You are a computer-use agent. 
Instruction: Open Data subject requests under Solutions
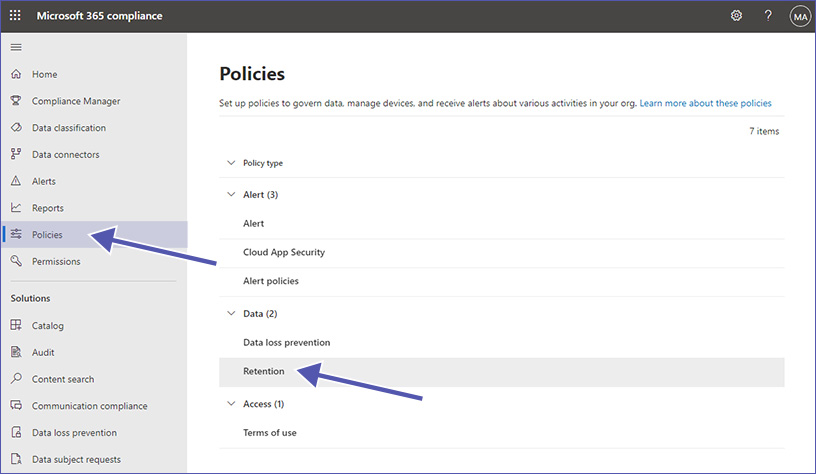click(x=94, y=459)
